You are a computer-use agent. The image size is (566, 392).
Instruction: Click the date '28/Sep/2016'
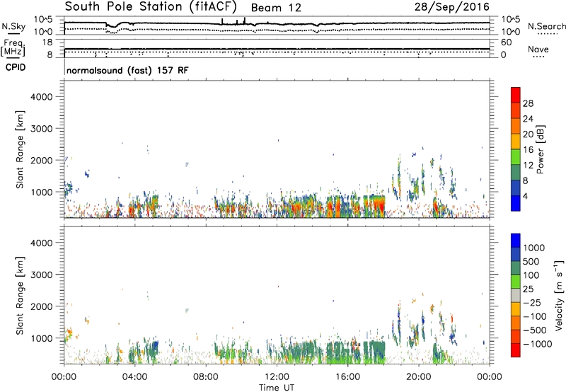click(x=452, y=7)
